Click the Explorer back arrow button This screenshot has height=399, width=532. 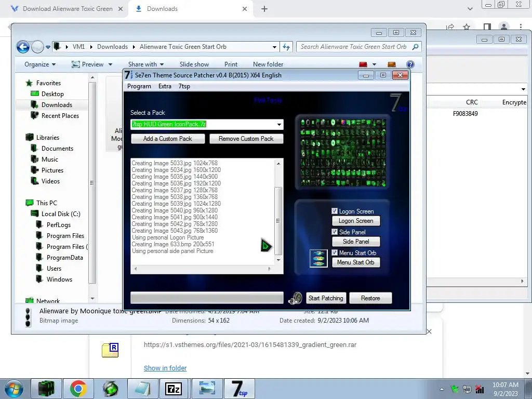23,47
